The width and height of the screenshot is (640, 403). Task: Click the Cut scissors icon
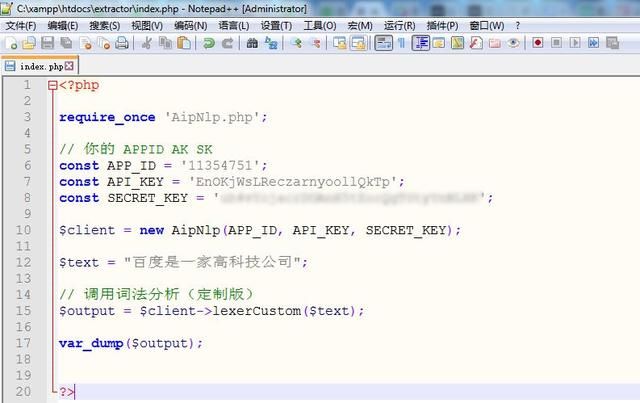(x=147, y=43)
